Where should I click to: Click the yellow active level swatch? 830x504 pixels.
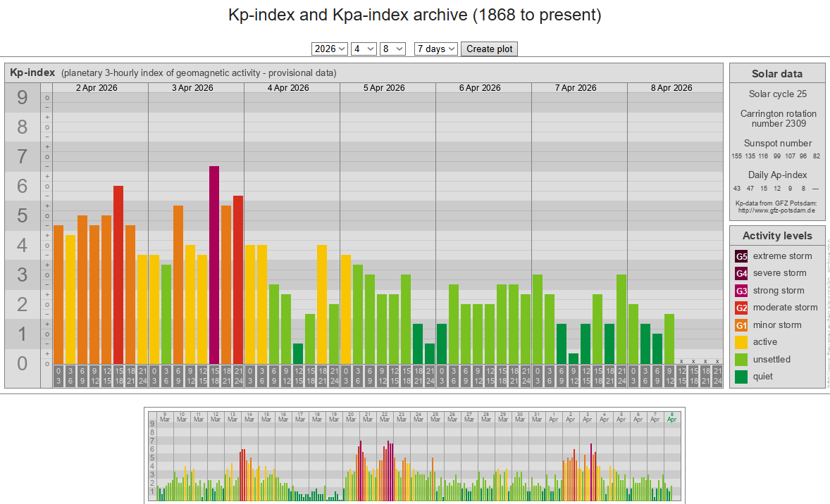(x=741, y=342)
